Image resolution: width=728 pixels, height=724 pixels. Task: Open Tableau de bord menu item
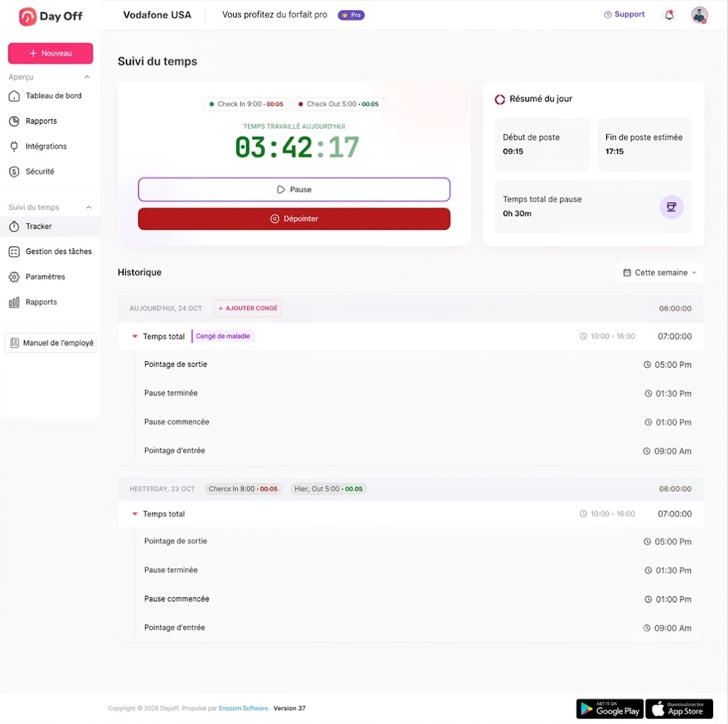[50, 96]
